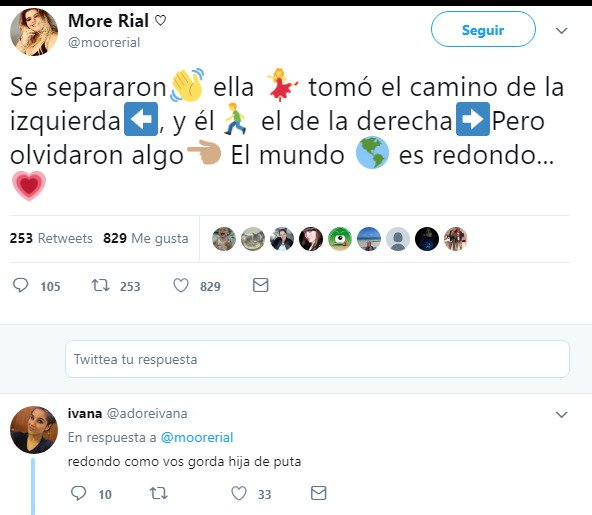
Task: Reply to ivana's comment with bubble icon
Action: point(79,493)
